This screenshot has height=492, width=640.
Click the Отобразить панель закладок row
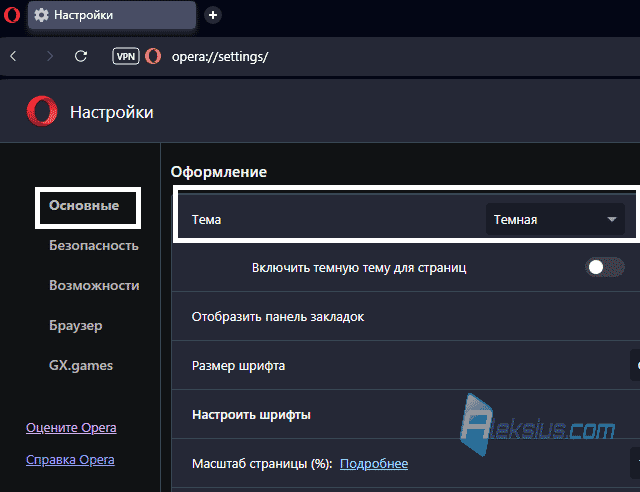(x=406, y=316)
